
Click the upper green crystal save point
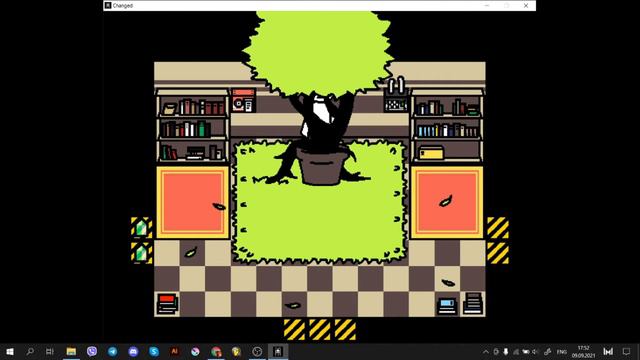[x=141, y=228]
